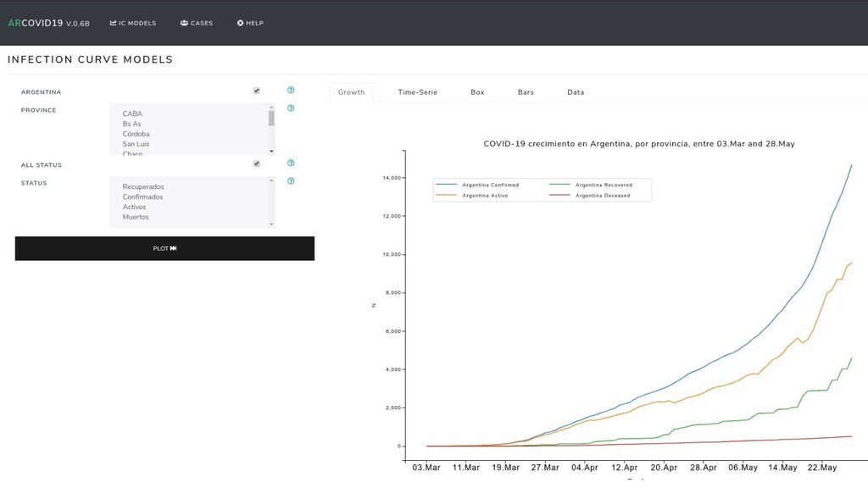This screenshot has width=868, height=488.
Task: Click Argentina Recovered legend entry
Action: pos(591,185)
